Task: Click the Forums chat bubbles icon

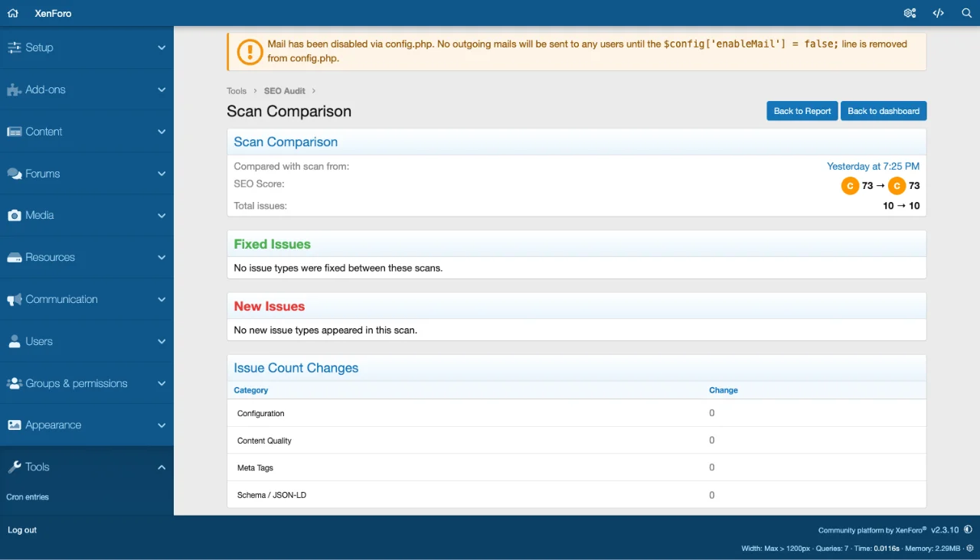Action: (14, 174)
